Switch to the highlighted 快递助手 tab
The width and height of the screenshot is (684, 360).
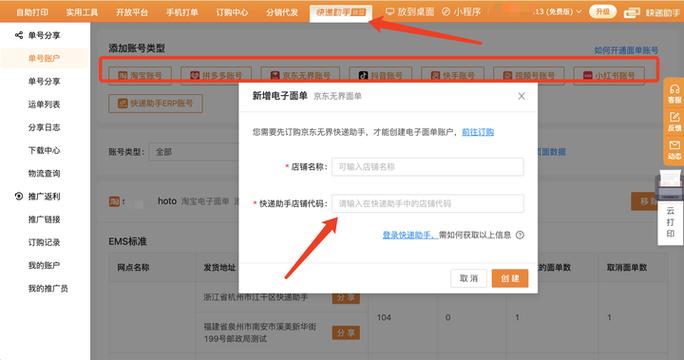coord(341,13)
